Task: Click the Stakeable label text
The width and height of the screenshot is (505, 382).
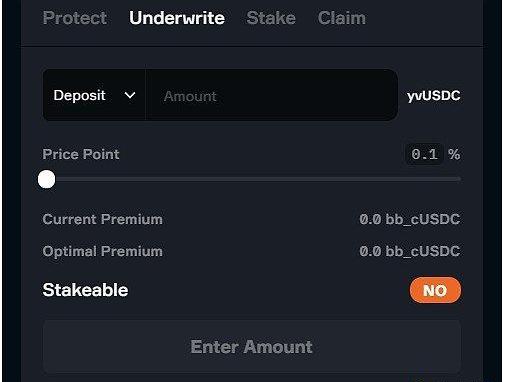Action: (85, 290)
